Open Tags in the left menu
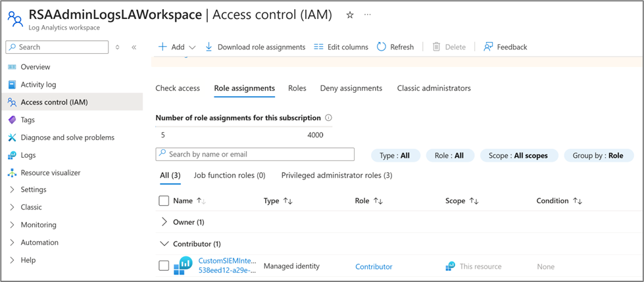This screenshot has height=282, width=644. click(x=28, y=120)
